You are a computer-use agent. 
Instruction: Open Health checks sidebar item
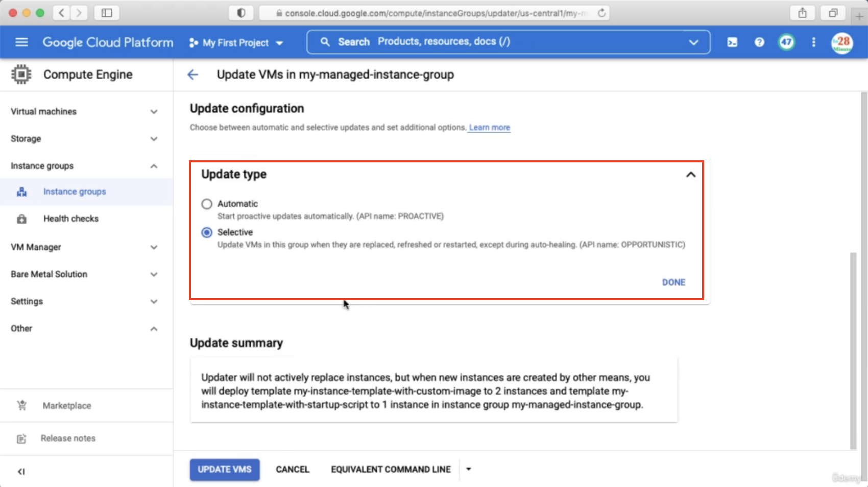click(87, 219)
